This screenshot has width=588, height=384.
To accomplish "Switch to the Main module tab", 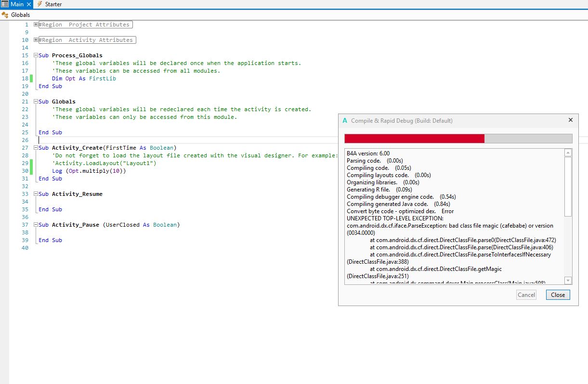I will [16, 4].
